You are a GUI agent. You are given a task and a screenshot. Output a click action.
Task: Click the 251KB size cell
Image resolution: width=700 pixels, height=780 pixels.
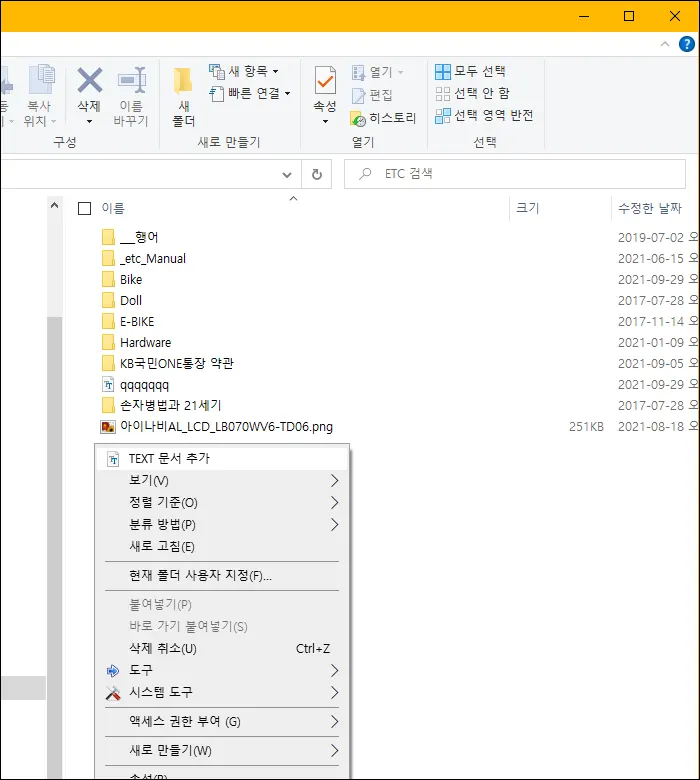click(x=586, y=427)
